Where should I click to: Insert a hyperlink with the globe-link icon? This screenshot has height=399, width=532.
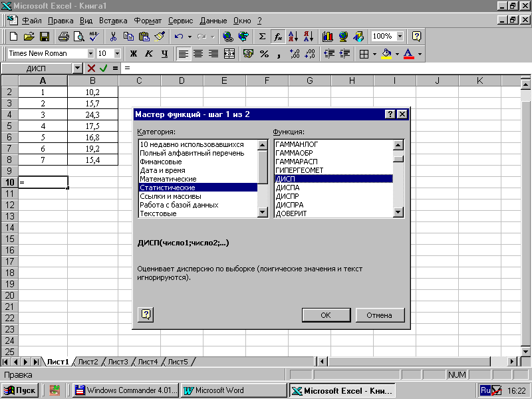pyautogui.click(x=228, y=37)
